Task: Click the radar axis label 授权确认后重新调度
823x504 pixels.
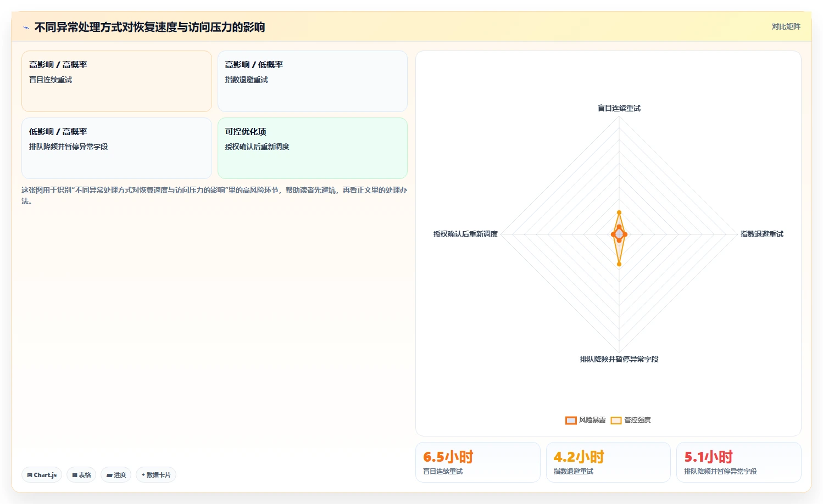Action: (x=465, y=234)
